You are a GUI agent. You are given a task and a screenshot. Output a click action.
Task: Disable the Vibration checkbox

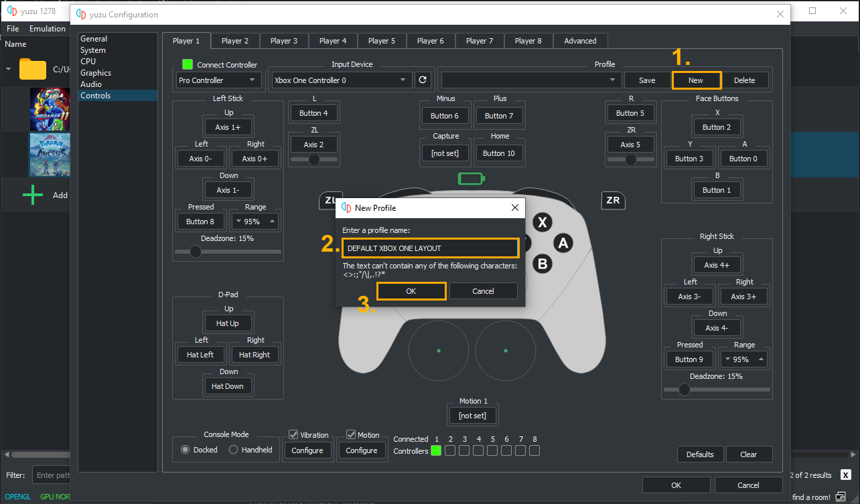pyautogui.click(x=293, y=434)
